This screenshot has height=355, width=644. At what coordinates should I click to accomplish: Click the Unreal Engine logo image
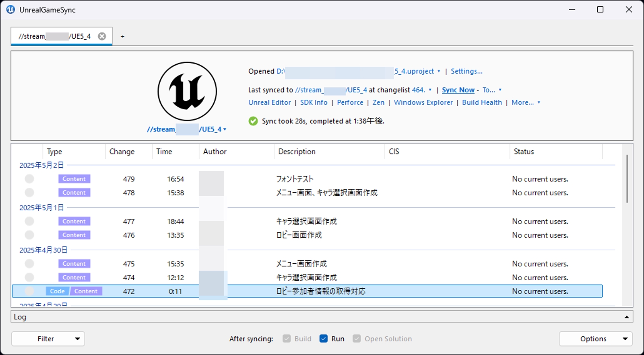tap(187, 92)
